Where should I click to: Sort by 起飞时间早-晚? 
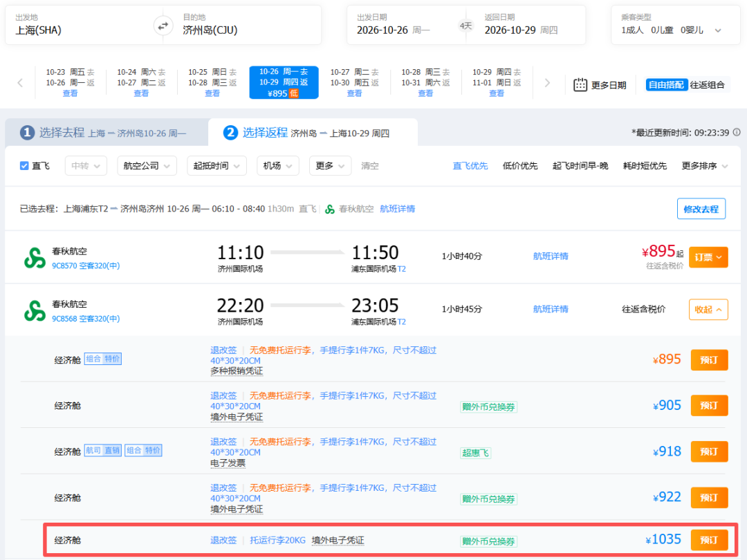pos(580,166)
